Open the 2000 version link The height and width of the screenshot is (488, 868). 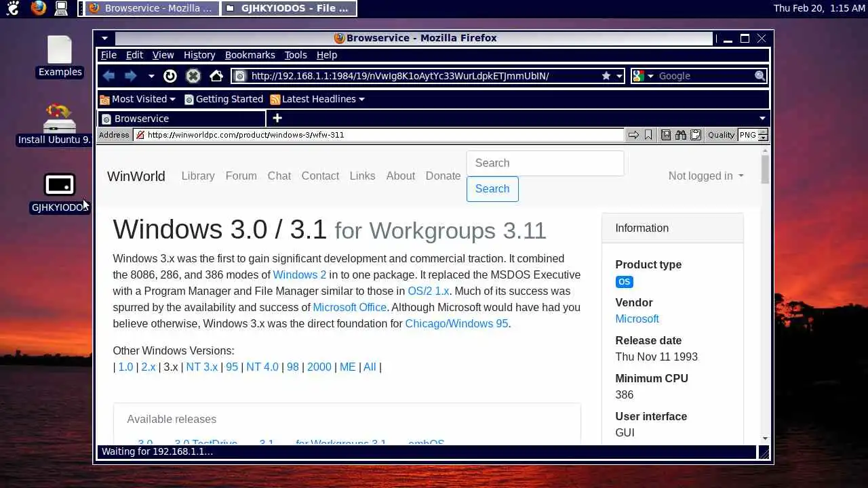[x=319, y=367]
